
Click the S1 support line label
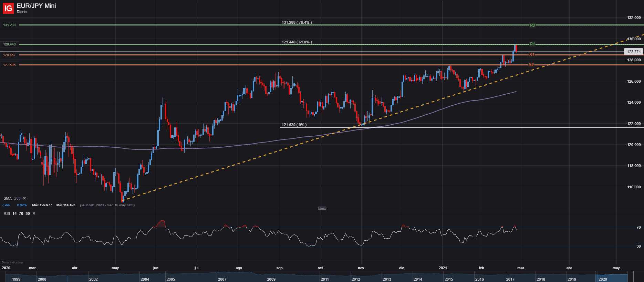coord(532,55)
